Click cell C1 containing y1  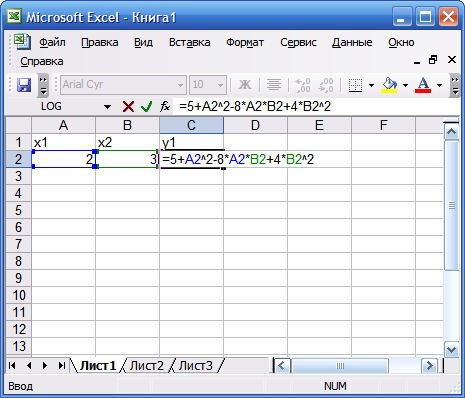[x=191, y=142]
